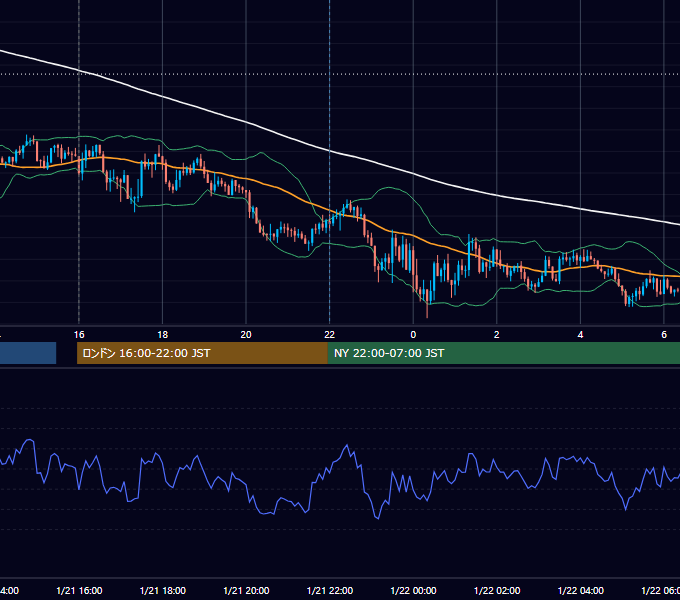The height and width of the screenshot is (600, 680).
Task: Select the "4" hour label on price chart axis
Action: tap(580, 335)
